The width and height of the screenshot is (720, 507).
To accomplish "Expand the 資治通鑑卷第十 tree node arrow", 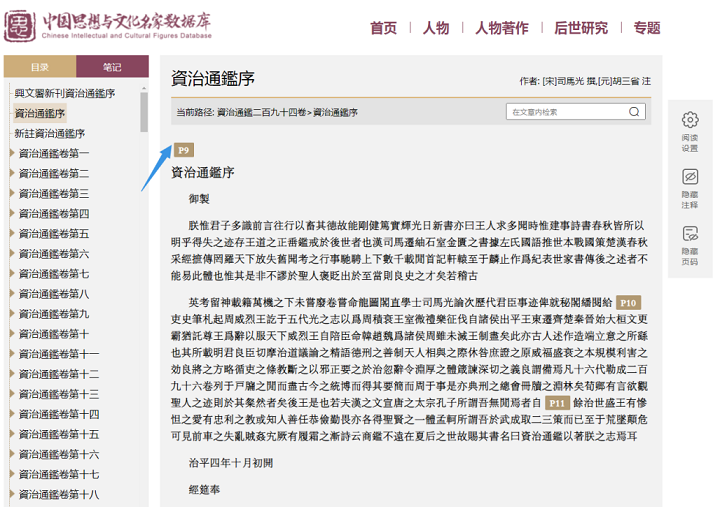I will (11, 334).
